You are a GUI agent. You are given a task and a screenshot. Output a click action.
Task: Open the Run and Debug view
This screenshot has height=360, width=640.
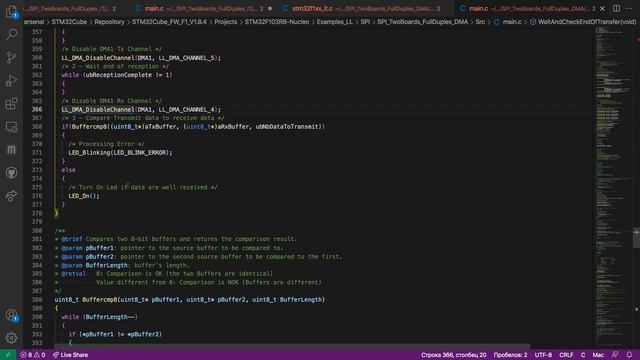point(11,80)
